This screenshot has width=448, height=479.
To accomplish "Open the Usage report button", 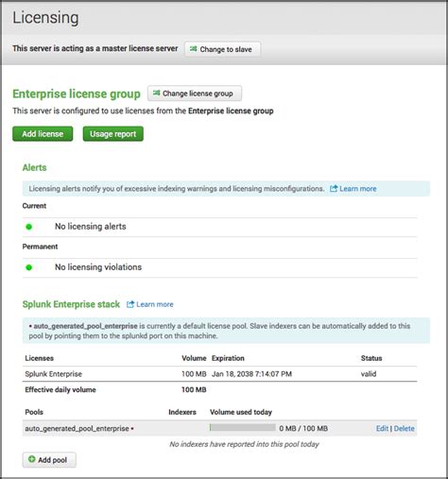I will coord(113,134).
